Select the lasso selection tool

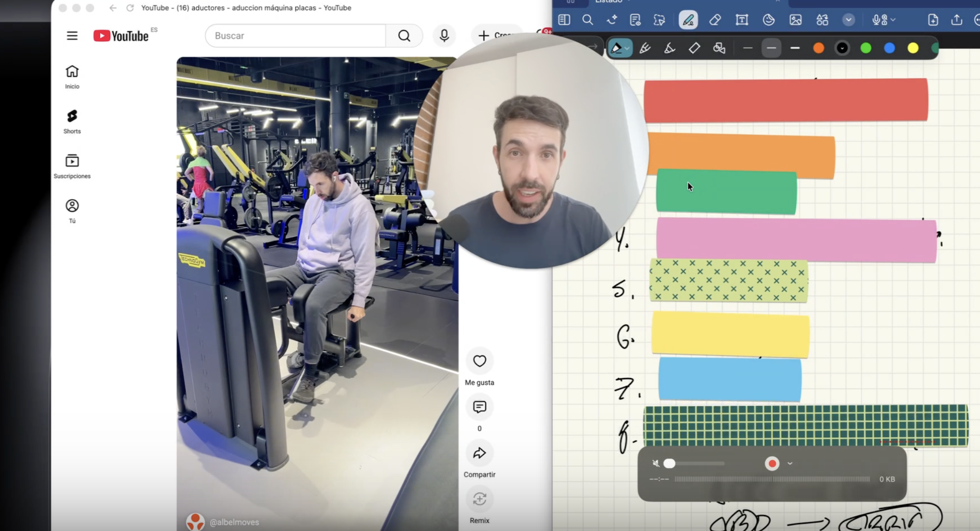pyautogui.click(x=659, y=20)
